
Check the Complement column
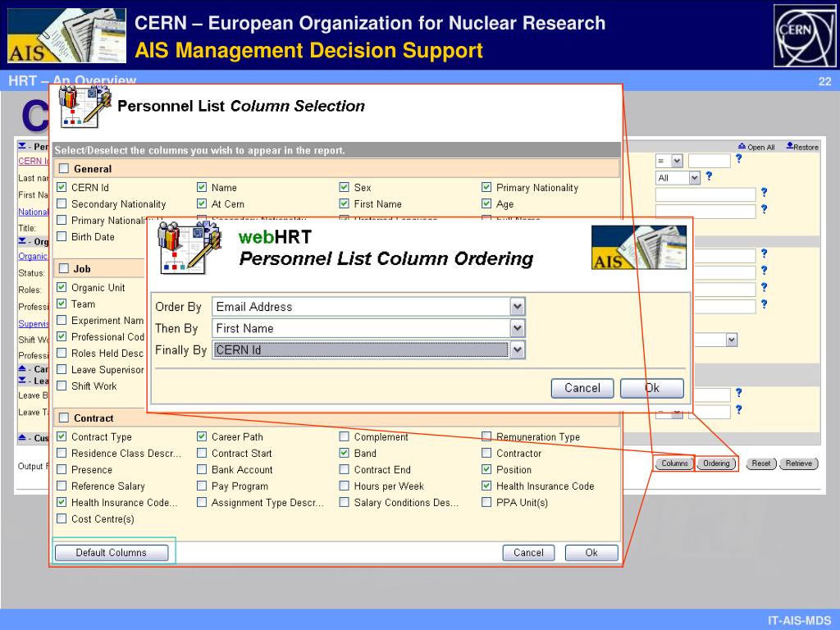tap(344, 436)
